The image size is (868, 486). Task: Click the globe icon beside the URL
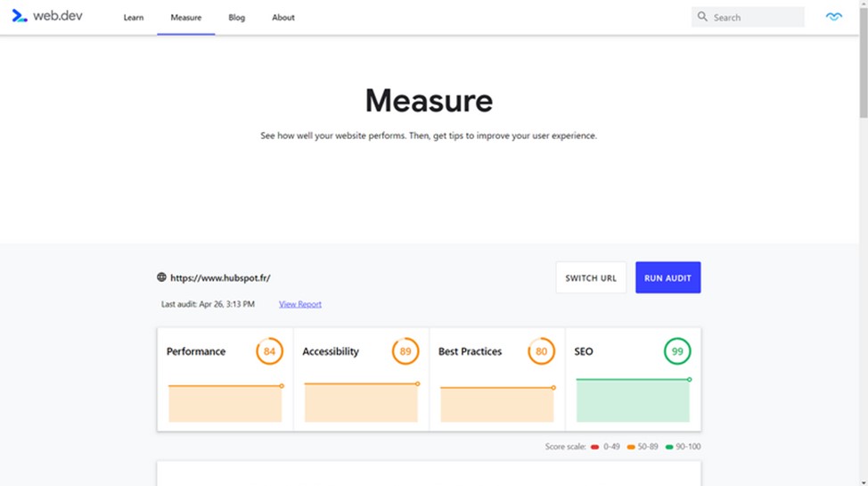coord(161,277)
